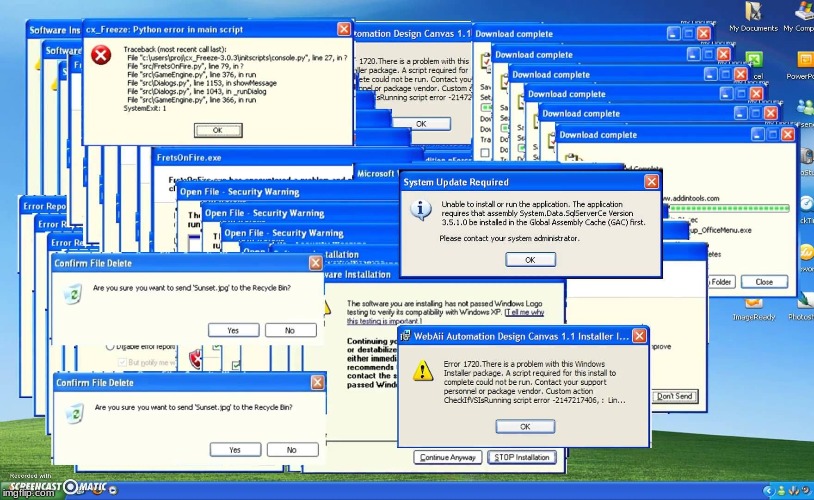Click the Open Folder button in Download complete
Image resolution: width=814 pixels, height=500 pixels.
(x=721, y=282)
